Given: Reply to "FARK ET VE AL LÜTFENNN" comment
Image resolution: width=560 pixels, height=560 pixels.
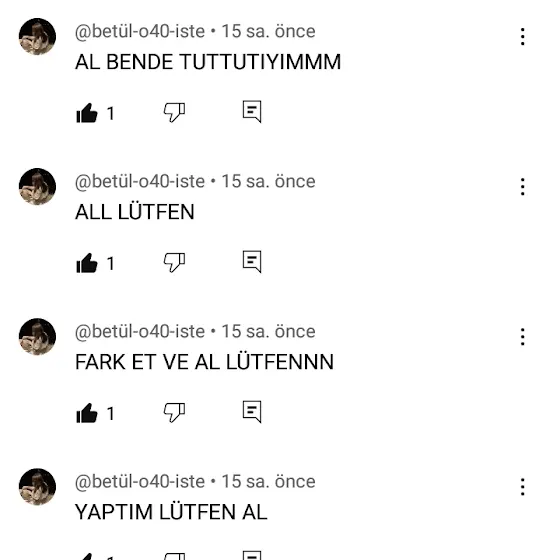Looking at the screenshot, I should click(252, 411).
